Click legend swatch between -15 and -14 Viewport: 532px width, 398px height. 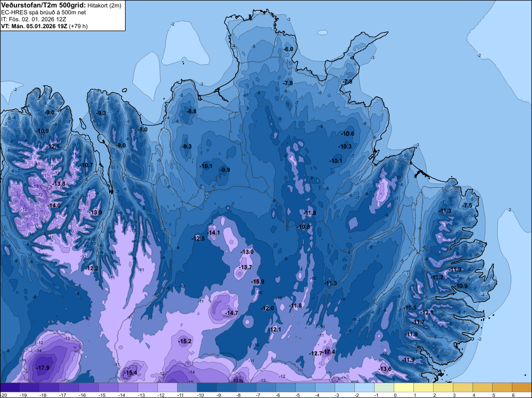(x=108, y=387)
